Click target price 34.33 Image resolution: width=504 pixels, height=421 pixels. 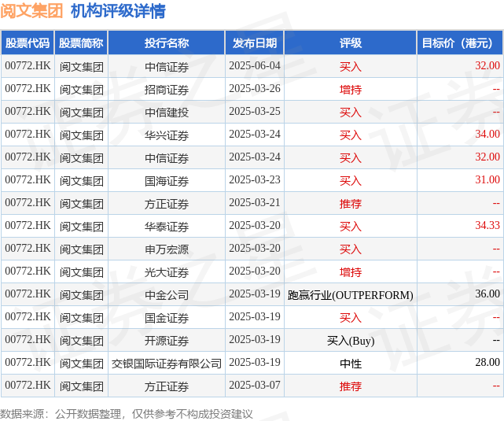pos(487,226)
